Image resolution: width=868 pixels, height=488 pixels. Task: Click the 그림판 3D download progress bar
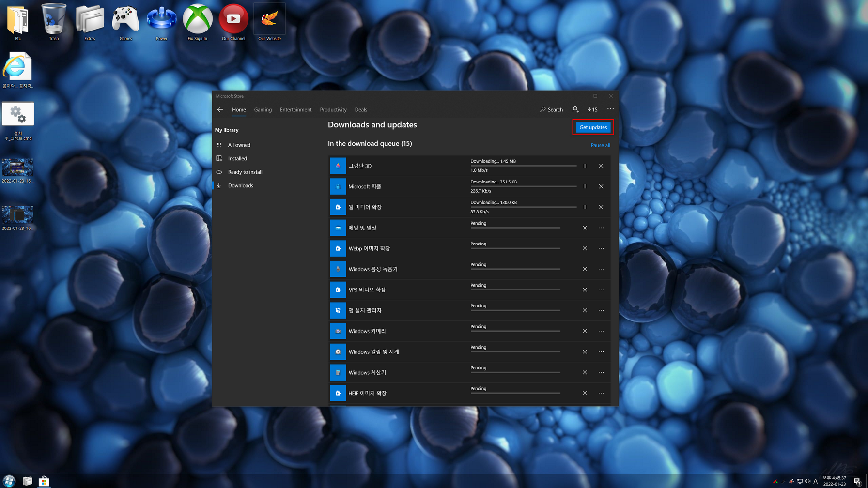point(523,166)
